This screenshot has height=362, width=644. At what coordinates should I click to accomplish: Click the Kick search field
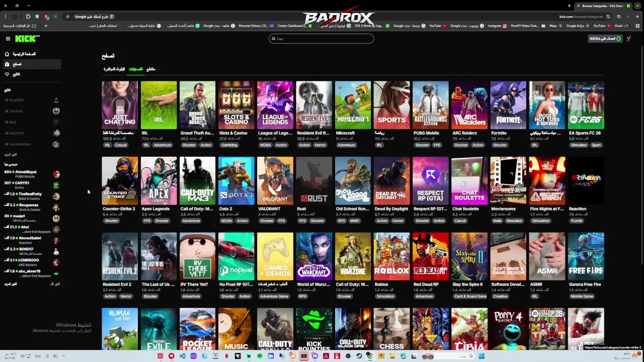pyautogui.click(x=321, y=39)
